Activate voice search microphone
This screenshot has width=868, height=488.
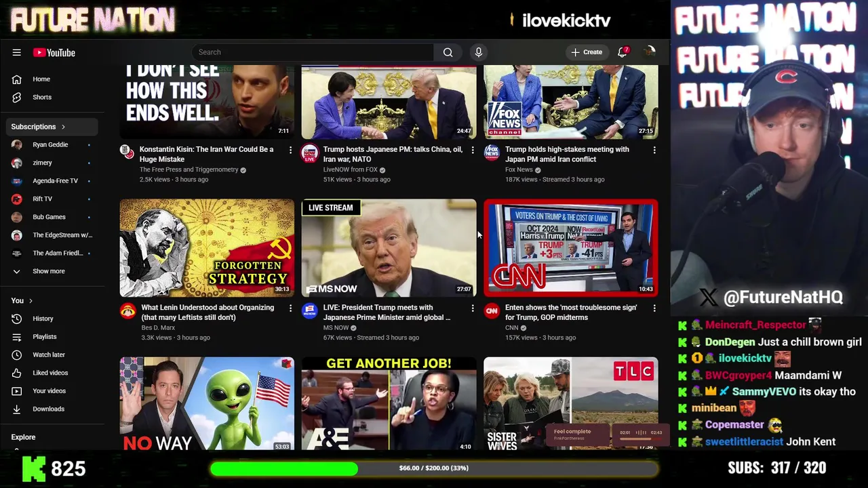tap(479, 52)
